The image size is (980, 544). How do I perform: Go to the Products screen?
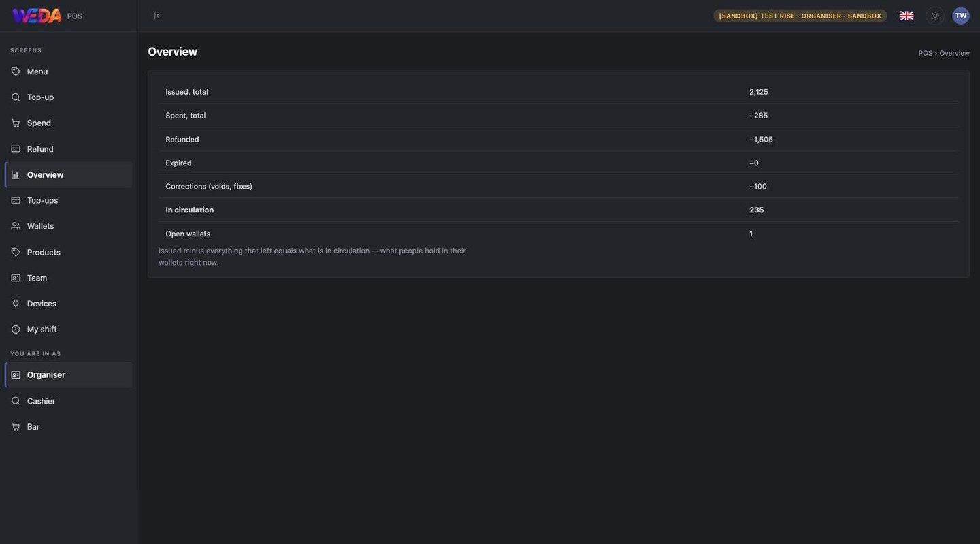point(68,252)
